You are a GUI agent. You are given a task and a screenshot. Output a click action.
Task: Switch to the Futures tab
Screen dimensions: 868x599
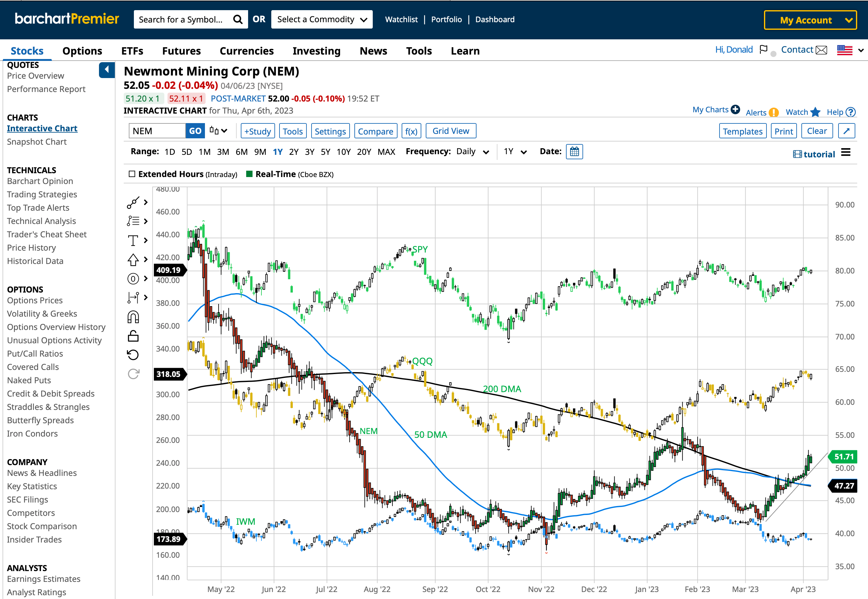(x=181, y=51)
